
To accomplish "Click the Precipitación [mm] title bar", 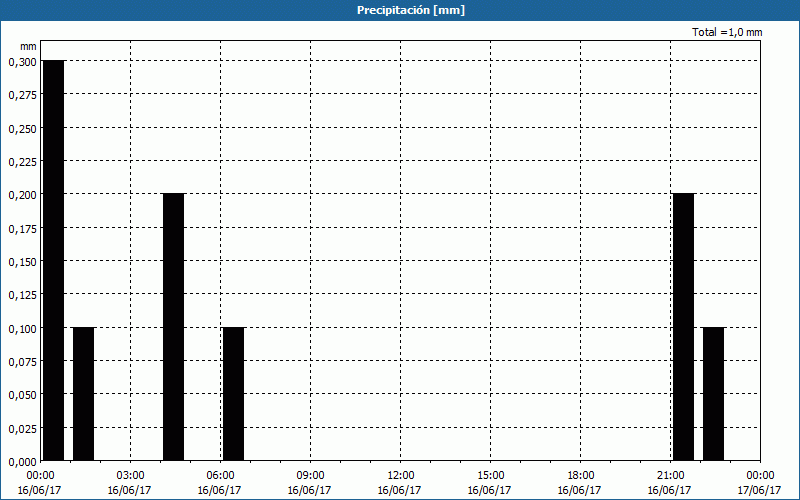I will 400,10.
